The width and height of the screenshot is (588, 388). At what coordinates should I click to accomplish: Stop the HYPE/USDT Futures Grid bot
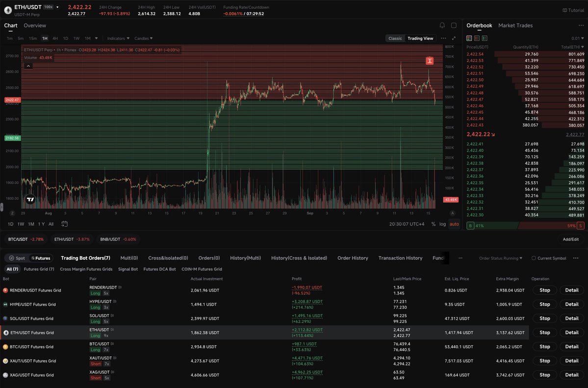pos(544,305)
